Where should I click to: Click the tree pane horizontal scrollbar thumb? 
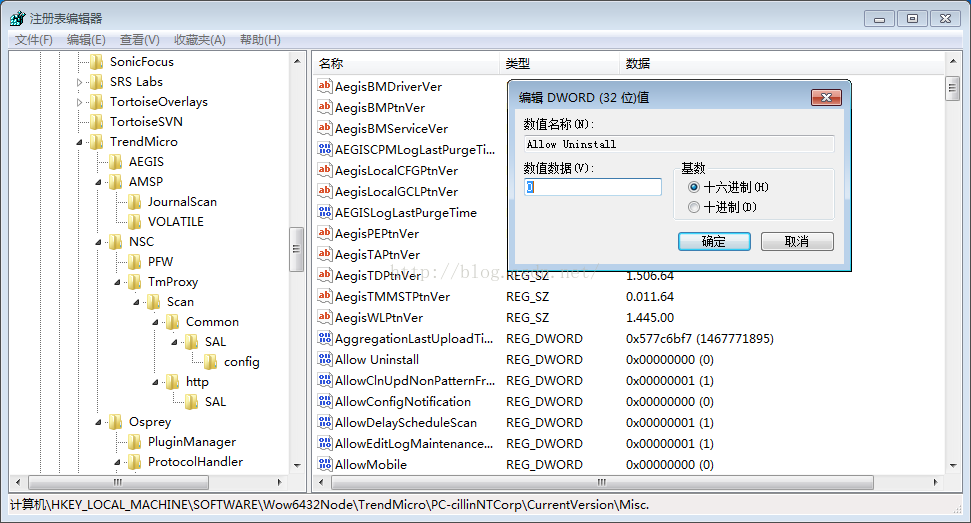coord(118,482)
